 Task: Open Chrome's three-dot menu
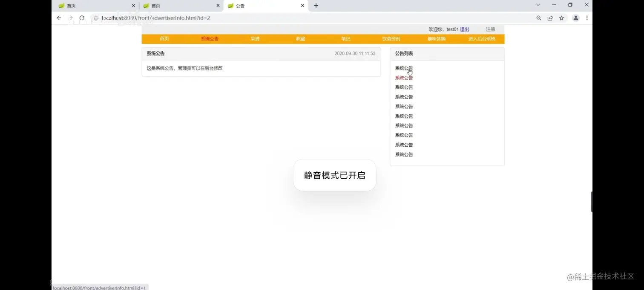587,18
